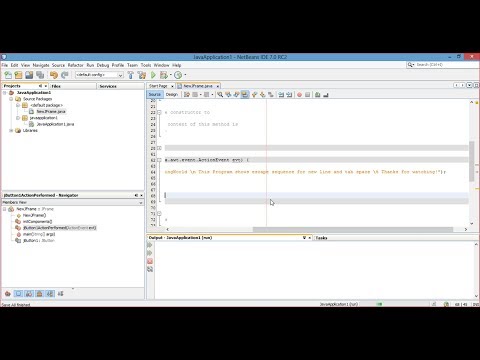Collapse the default package node

[x=18, y=105]
